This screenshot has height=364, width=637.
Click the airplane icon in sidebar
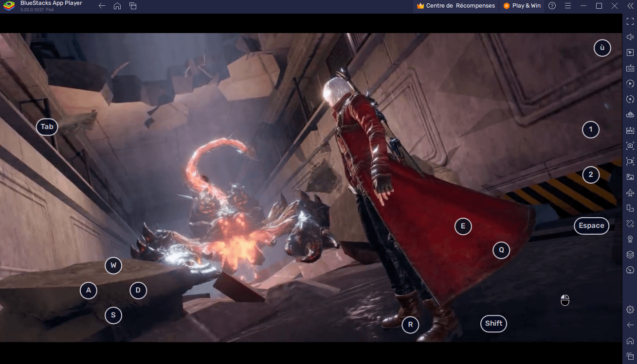(x=630, y=192)
